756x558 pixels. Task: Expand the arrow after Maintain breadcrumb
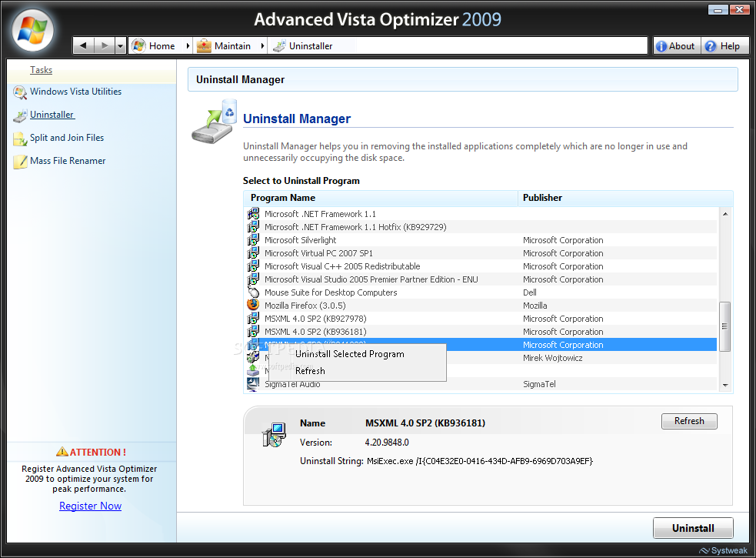pos(262,46)
